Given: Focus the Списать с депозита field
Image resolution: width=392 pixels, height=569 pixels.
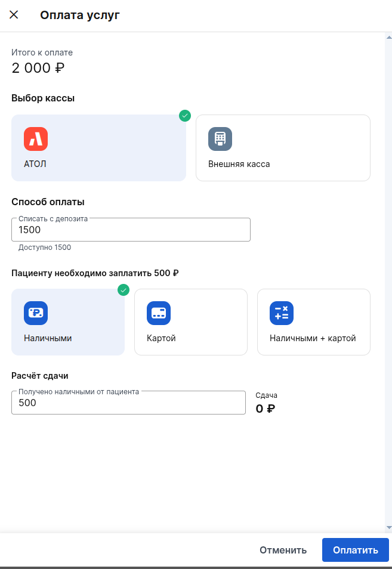Looking at the screenshot, I should tap(131, 230).
